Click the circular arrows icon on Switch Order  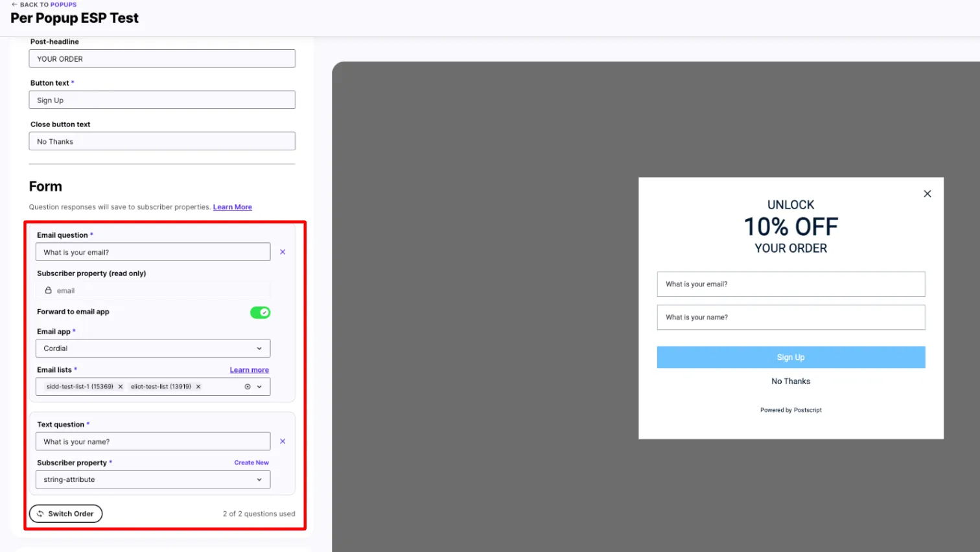tap(41, 514)
